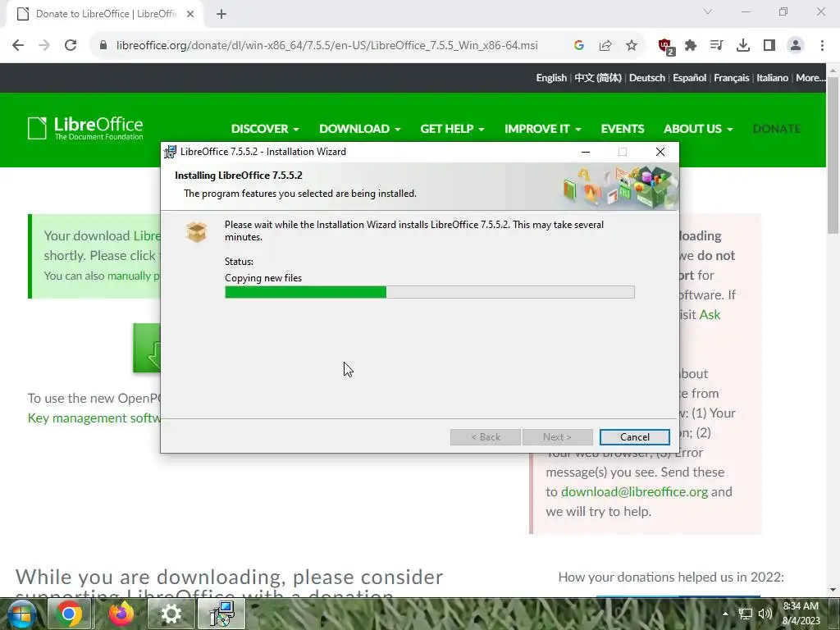Toggle the side panel icon
840x630 pixels.
point(769,46)
